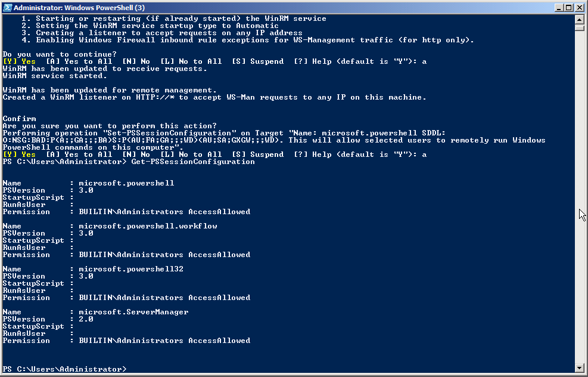
Task: Click the scrollbar down arrow
Action: click(x=579, y=367)
